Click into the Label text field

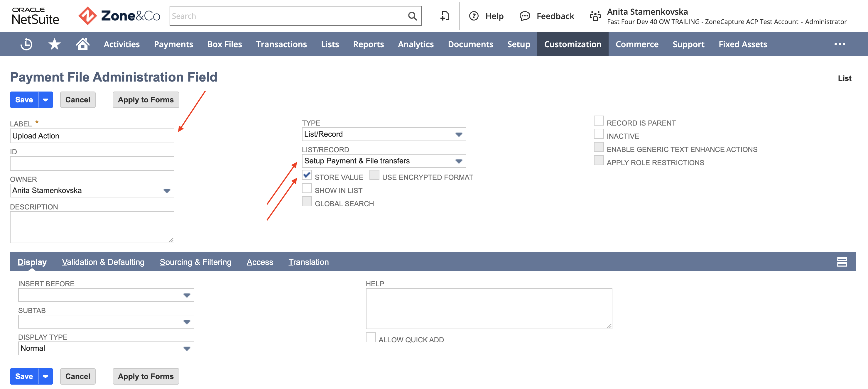pyautogui.click(x=92, y=136)
